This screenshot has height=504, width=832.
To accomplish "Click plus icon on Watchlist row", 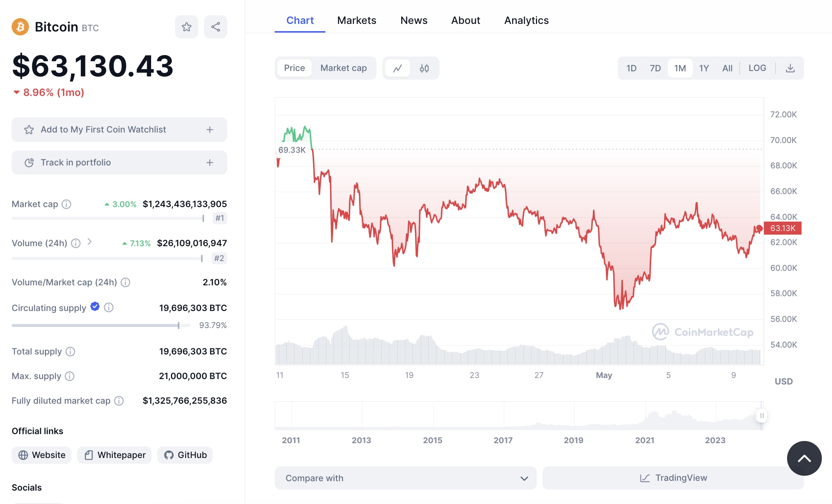I will [x=210, y=130].
